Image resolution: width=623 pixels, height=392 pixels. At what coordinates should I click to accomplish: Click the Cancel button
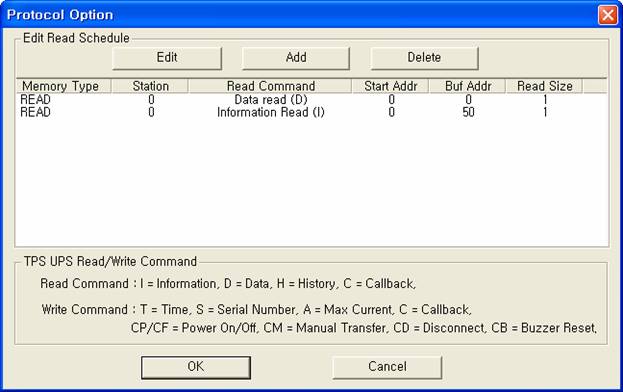pyautogui.click(x=387, y=367)
